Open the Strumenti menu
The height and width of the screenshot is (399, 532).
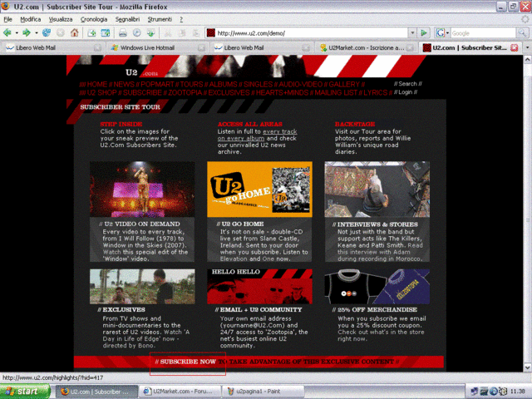coord(160,19)
